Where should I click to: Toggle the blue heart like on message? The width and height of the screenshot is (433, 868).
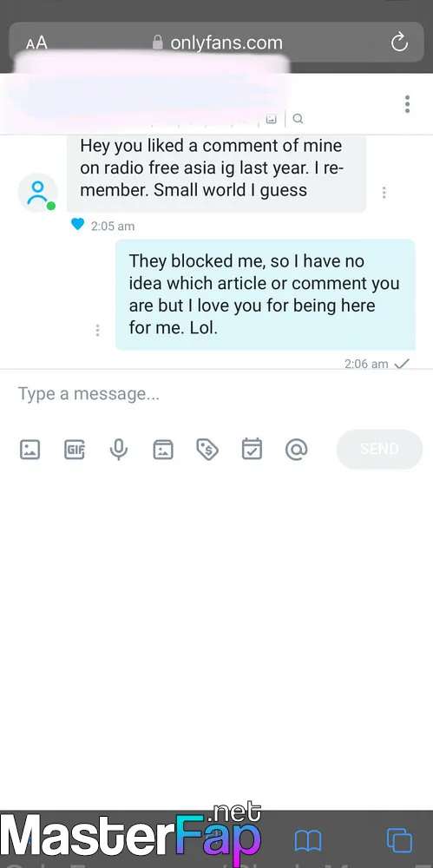(77, 224)
